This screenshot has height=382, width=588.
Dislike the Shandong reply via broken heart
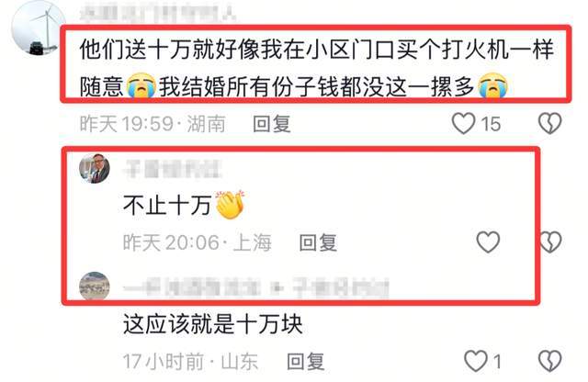pyautogui.click(x=549, y=361)
